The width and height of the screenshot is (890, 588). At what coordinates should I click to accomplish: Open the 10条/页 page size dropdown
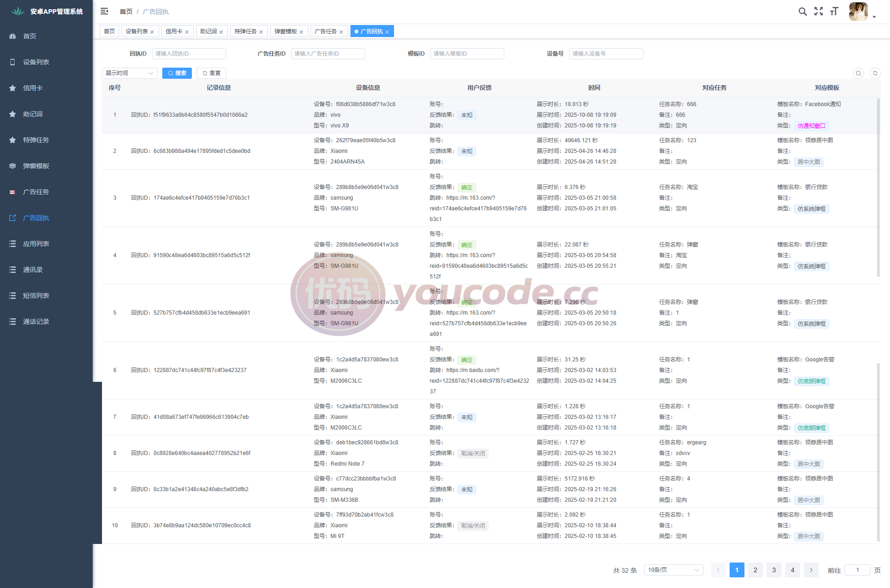coord(674,570)
